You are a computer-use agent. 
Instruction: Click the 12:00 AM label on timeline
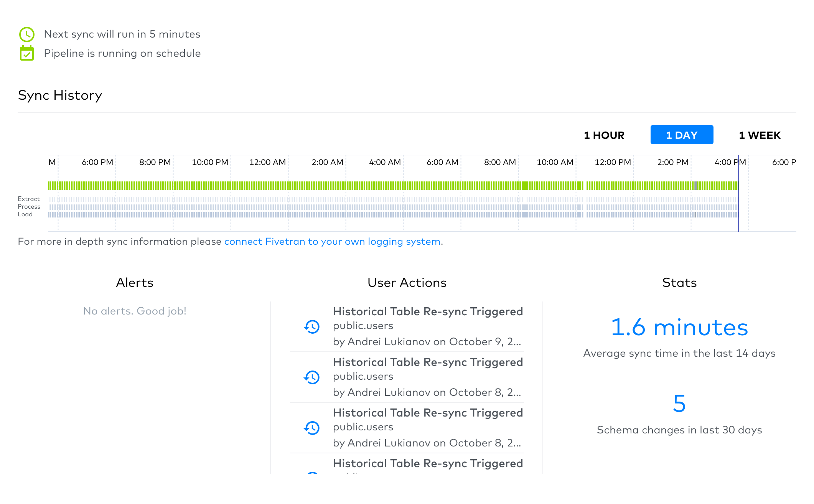pos(267,162)
